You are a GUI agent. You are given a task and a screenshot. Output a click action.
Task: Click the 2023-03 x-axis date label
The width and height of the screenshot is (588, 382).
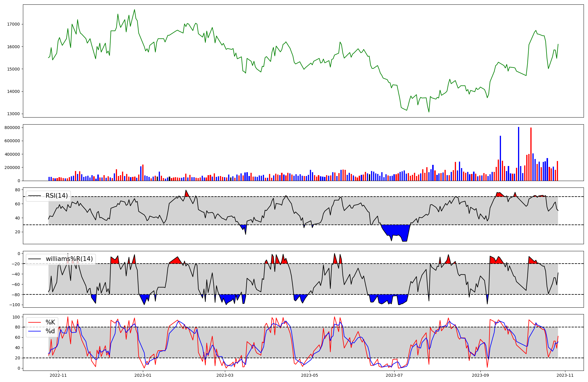tap(225, 375)
